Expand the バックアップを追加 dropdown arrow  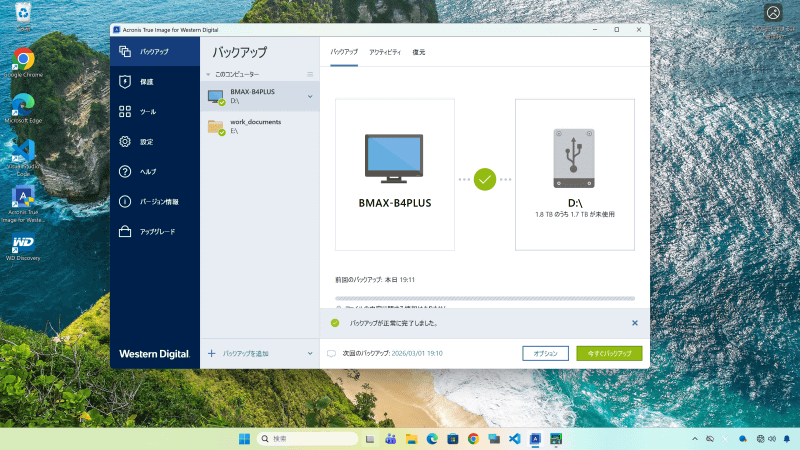pyautogui.click(x=310, y=353)
